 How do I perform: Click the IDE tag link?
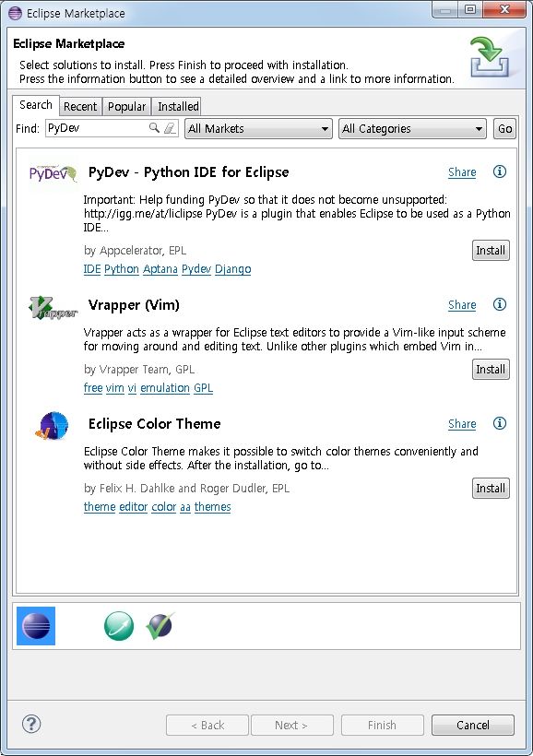coord(92,269)
